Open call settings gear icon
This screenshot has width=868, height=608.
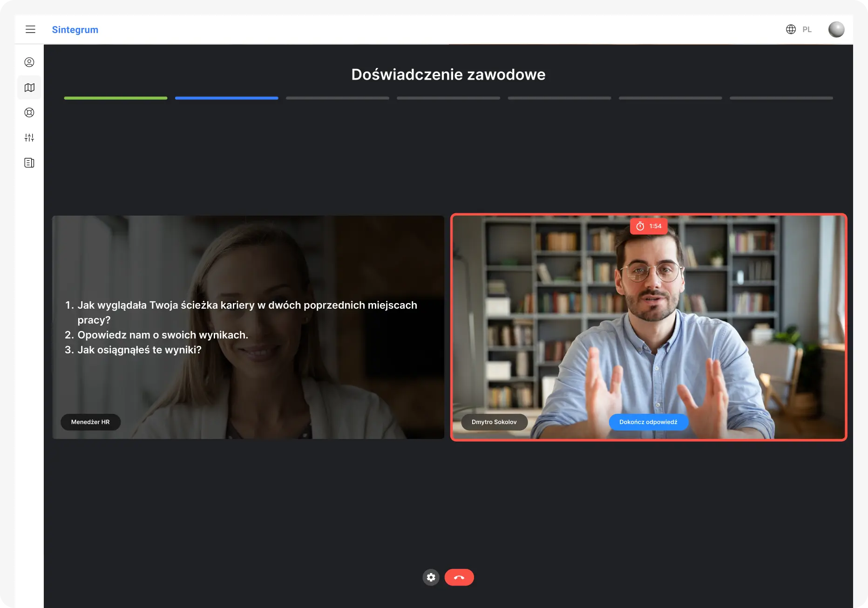[431, 577]
